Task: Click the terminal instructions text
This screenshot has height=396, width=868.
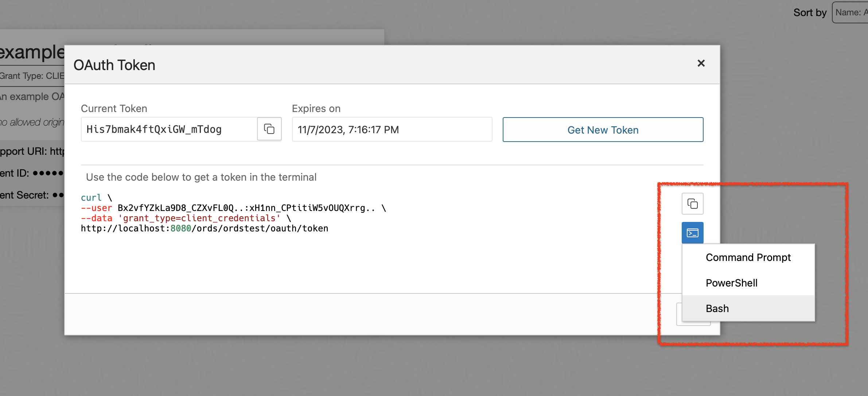Action: (x=201, y=177)
